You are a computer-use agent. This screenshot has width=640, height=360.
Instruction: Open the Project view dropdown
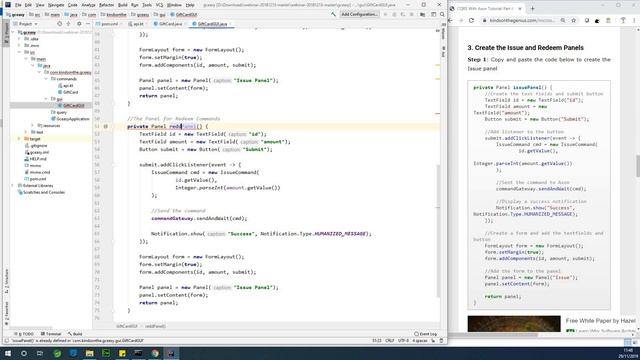click(x=26, y=24)
